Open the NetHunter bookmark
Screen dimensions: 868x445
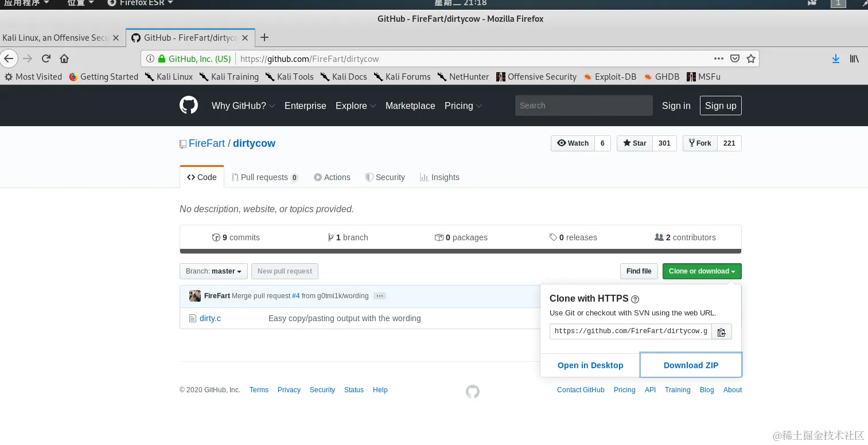(x=464, y=76)
